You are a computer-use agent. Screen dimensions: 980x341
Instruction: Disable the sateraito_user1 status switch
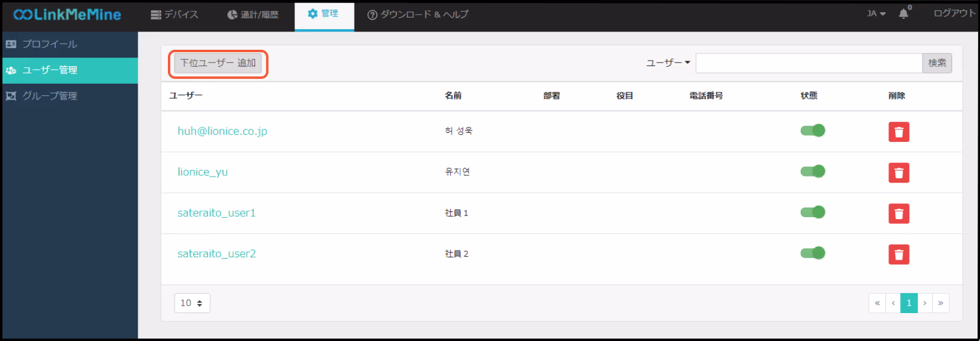(x=813, y=212)
